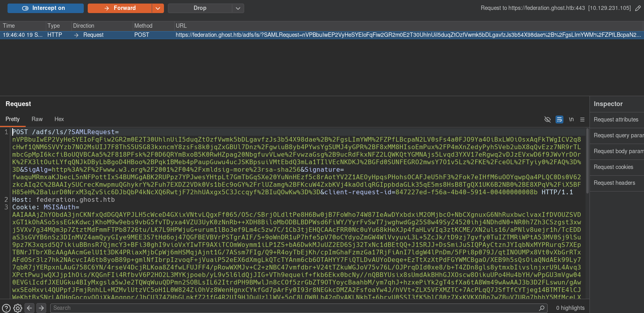Click the Inspector panel title
This screenshot has height=313, width=644.
click(608, 104)
